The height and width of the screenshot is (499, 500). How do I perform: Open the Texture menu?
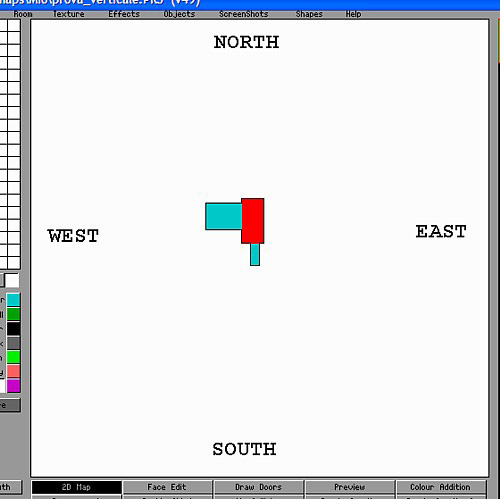point(68,14)
